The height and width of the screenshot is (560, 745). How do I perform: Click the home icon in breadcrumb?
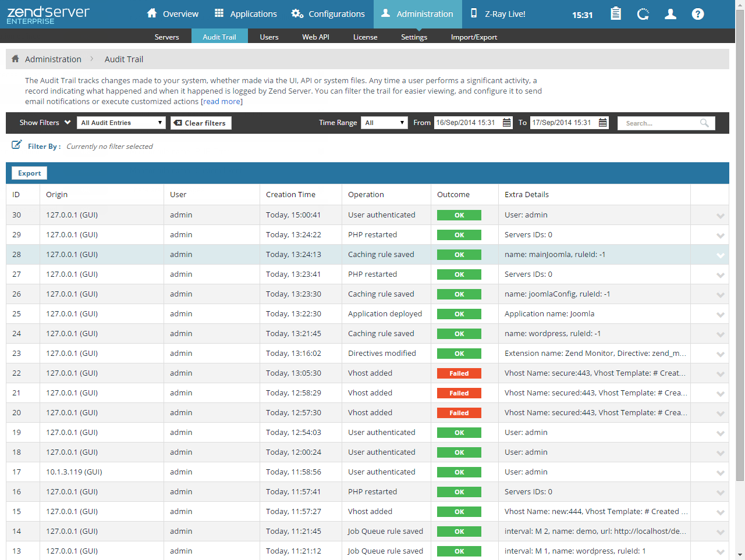point(16,59)
